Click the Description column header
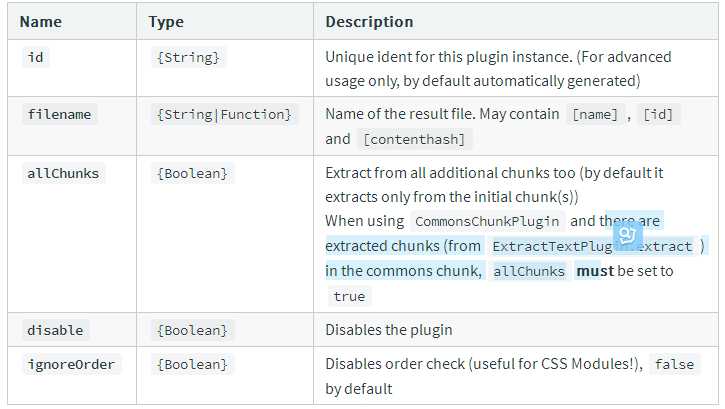The image size is (725, 409). point(369,22)
